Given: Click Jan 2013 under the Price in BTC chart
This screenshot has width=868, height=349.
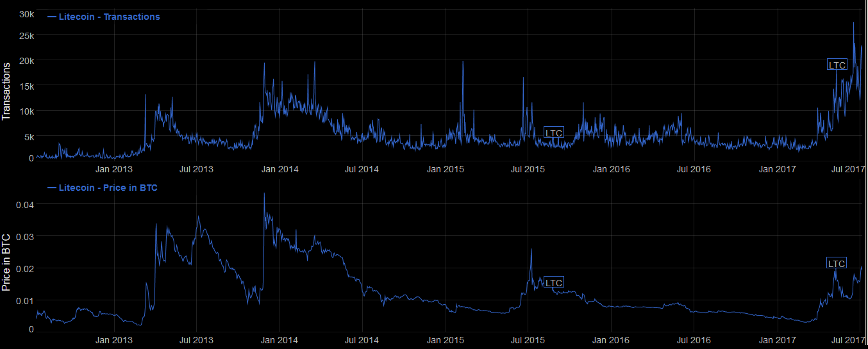Looking at the screenshot, I should pos(114,339).
